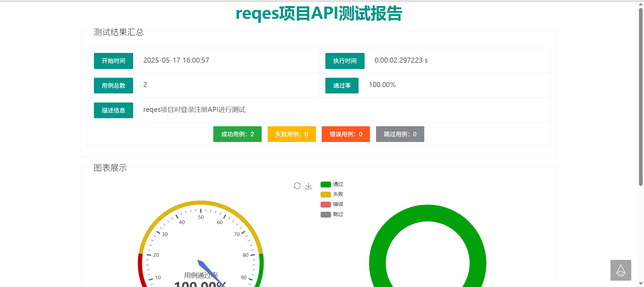Click the 用例总数 label button
The height and width of the screenshot is (287, 644).
(x=113, y=86)
